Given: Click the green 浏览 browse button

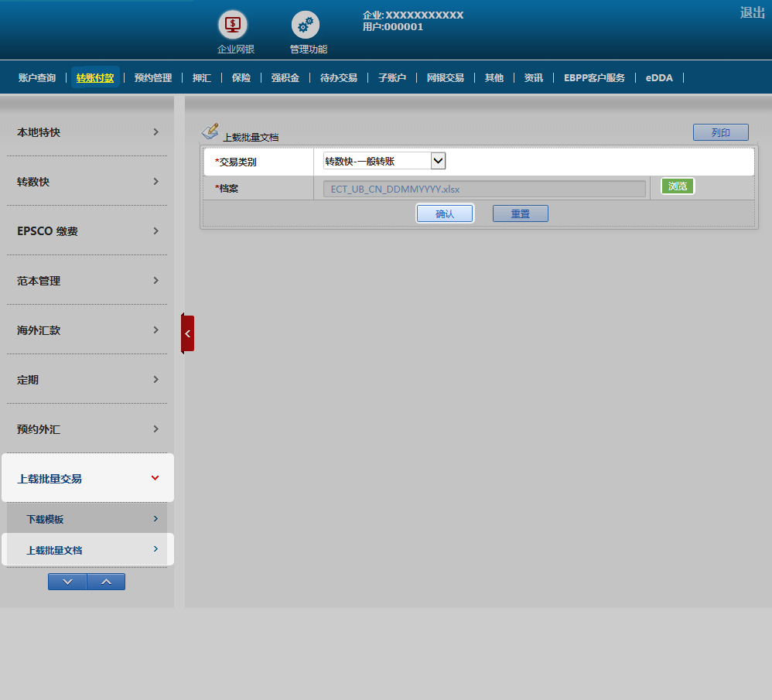Looking at the screenshot, I should (x=678, y=186).
